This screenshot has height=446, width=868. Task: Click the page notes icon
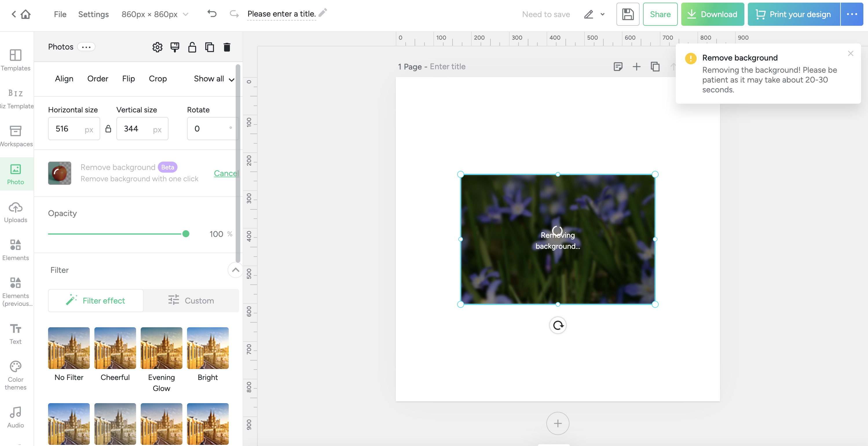tap(618, 66)
